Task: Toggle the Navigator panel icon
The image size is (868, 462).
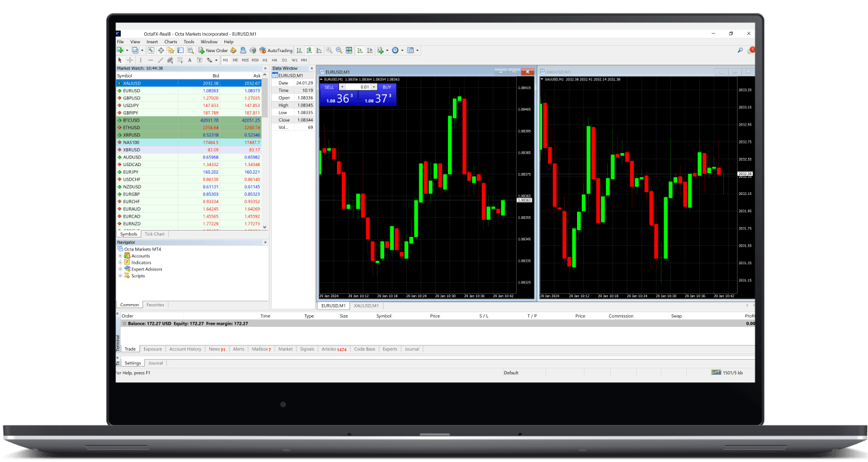Action: [171, 50]
